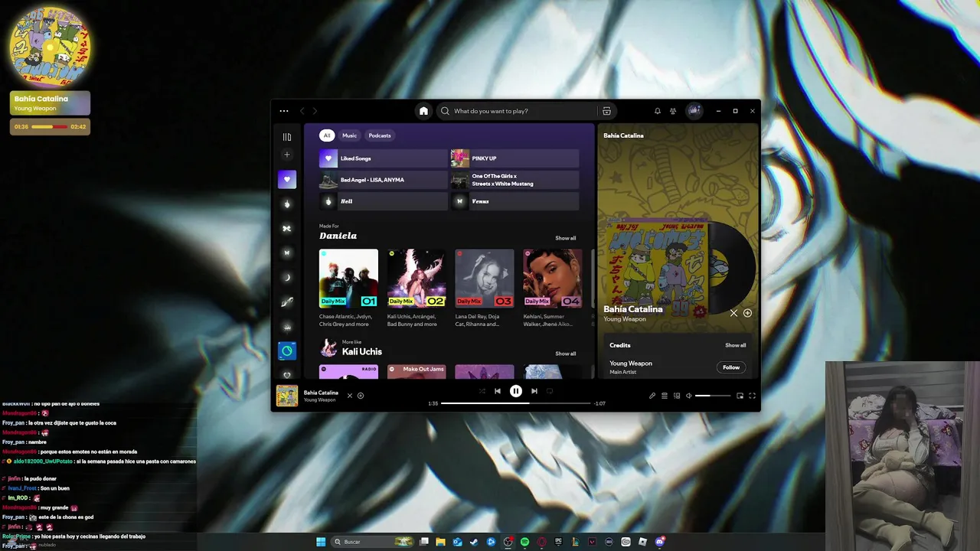
Task: Open Windows Start menu
Action: [321, 542]
